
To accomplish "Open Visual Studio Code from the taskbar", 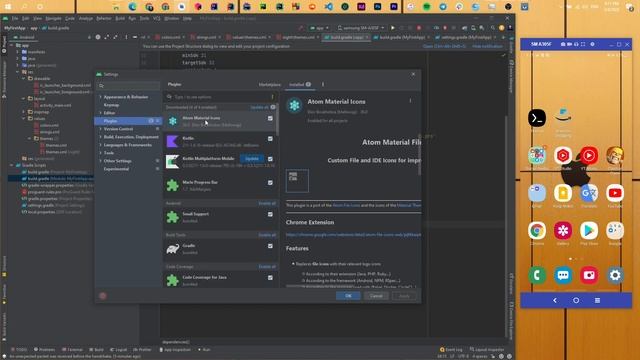I will (329, 7).
